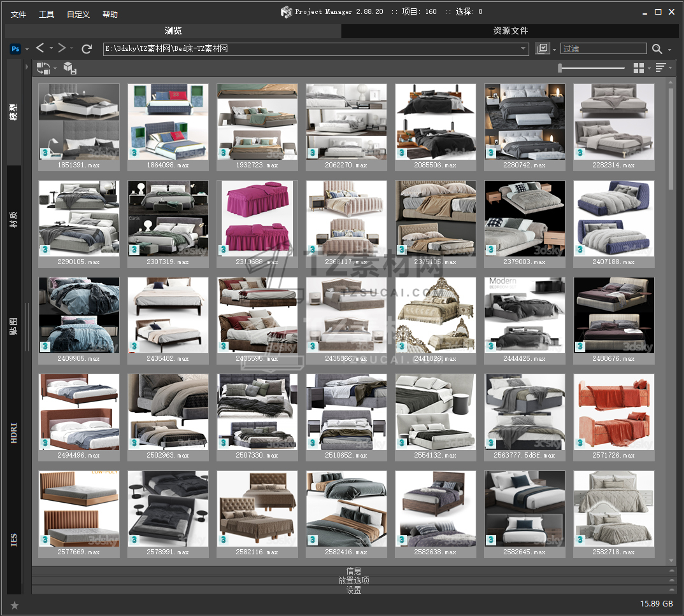
Task: Switch to the 浏览 tab
Action: coord(173,31)
